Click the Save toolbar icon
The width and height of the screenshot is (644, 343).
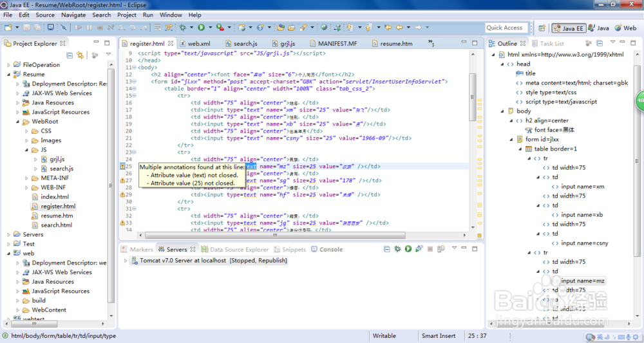click(26, 28)
